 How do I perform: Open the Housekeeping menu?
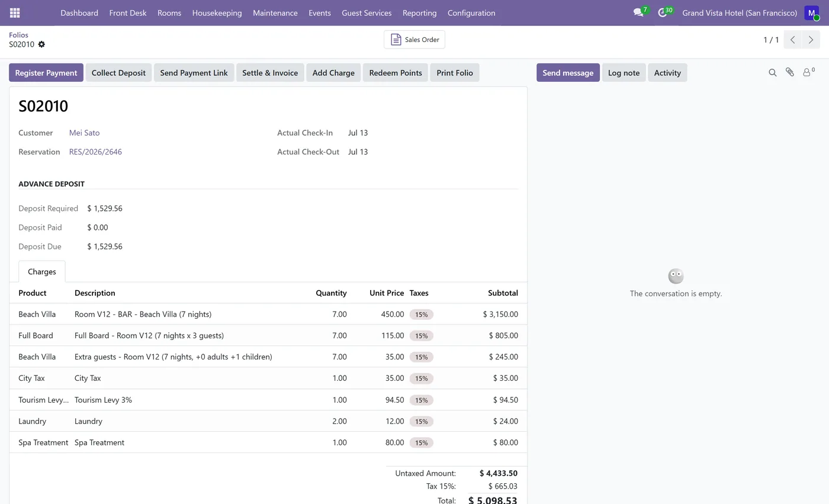pos(217,12)
